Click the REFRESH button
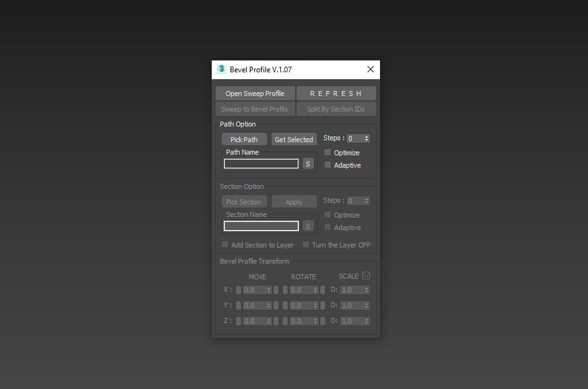The height and width of the screenshot is (389, 588). [336, 94]
